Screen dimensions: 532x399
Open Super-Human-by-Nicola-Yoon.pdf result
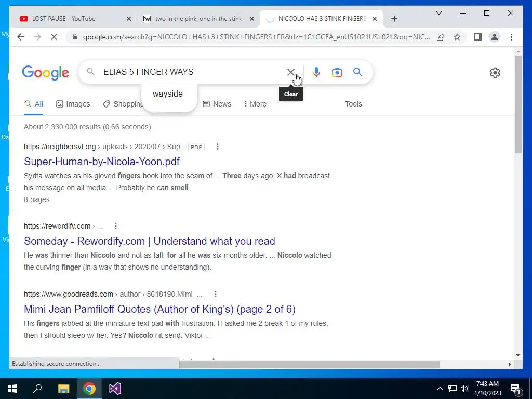click(x=102, y=162)
